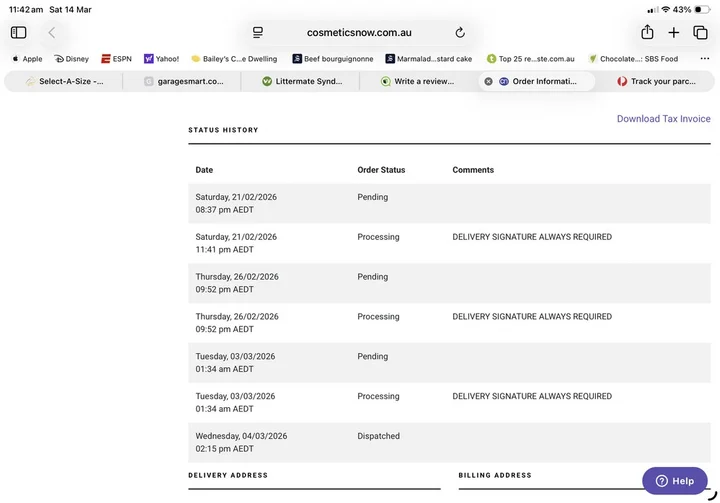Show the tab overview icon

(700, 33)
